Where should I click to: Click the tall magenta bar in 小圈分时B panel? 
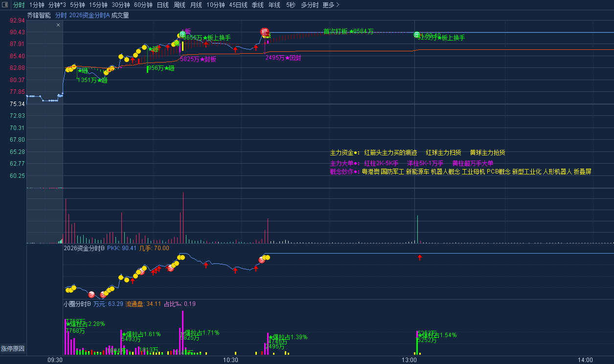[183, 332]
